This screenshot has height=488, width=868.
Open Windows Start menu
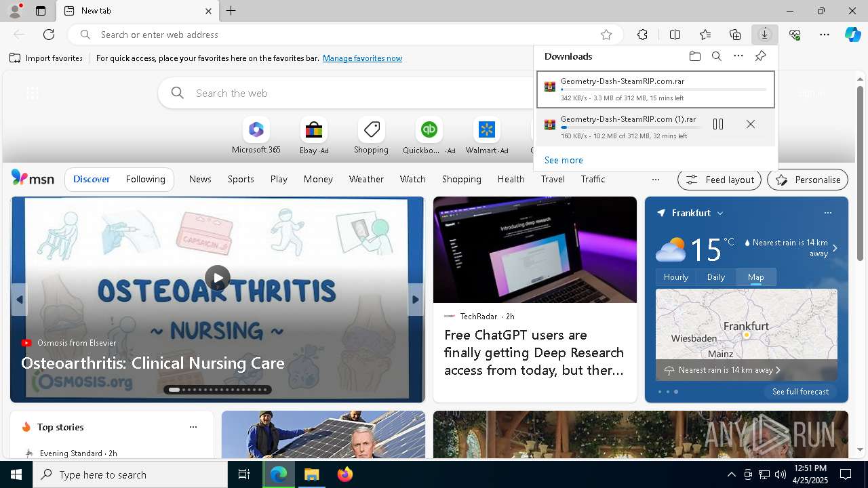(16, 474)
